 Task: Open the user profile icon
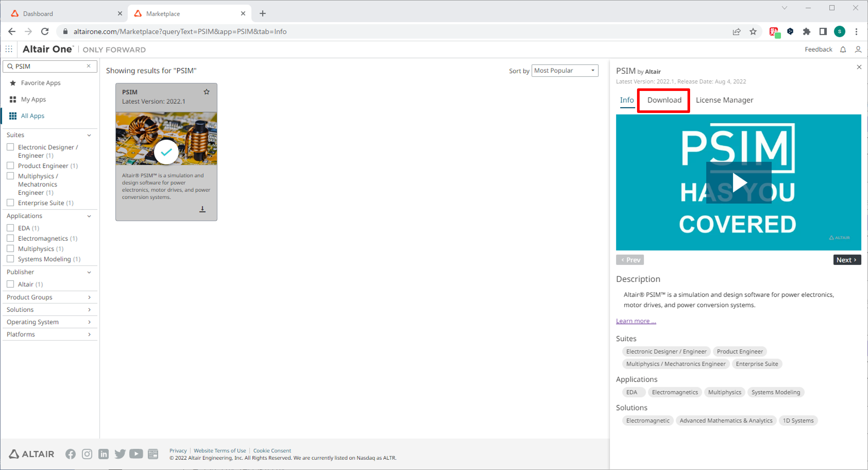858,49
